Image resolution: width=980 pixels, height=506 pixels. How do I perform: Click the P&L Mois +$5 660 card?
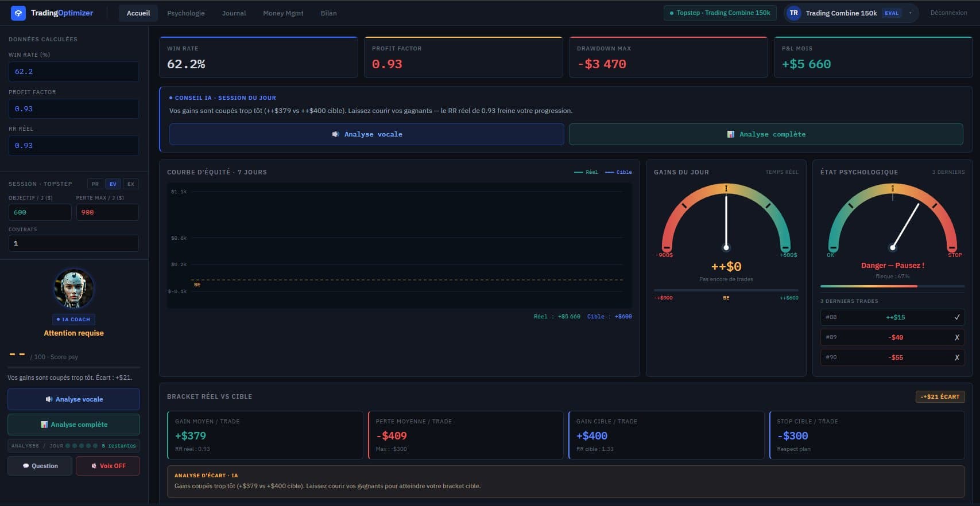(x=873, y=57)
